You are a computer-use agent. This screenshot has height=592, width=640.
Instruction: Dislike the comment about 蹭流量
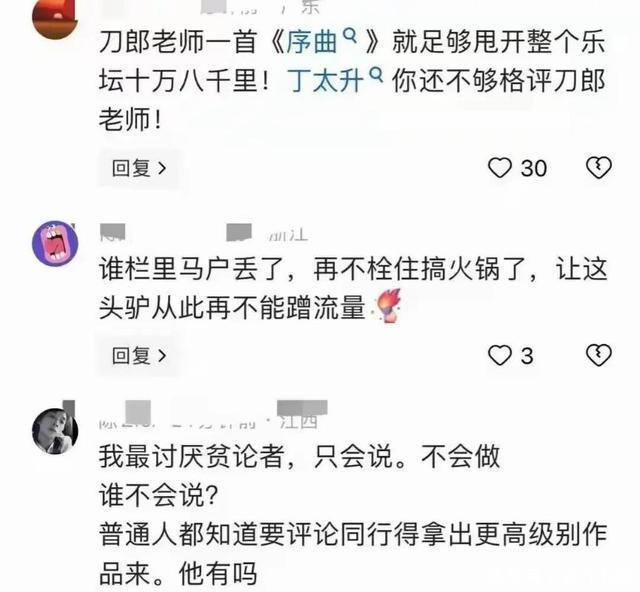pyautogui.click(x=598, y=355)
